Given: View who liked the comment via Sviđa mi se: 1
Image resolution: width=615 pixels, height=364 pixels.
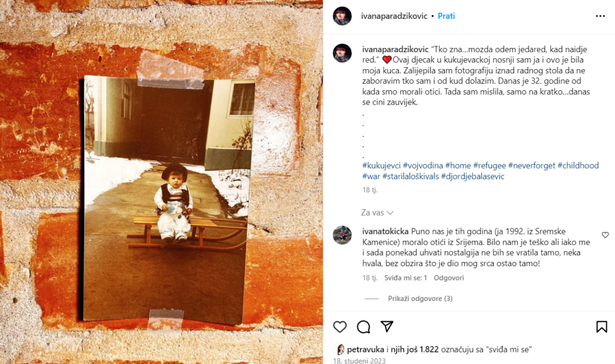Looking at the screenshot, I should coord(405,278).
